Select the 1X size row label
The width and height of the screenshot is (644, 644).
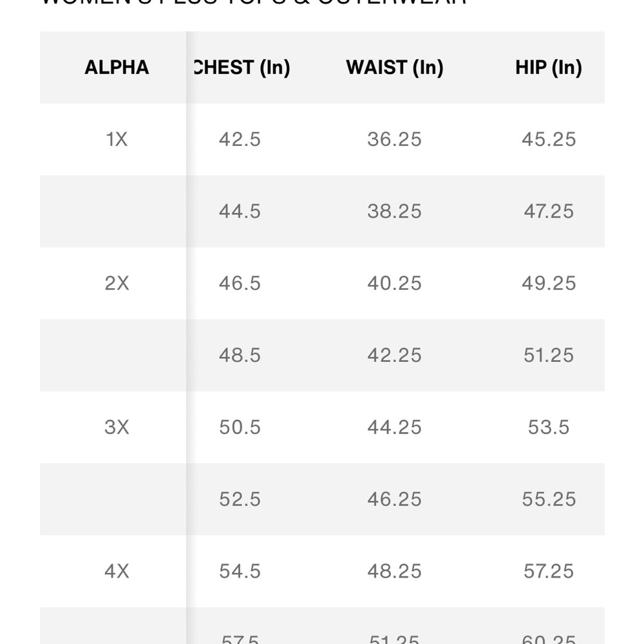pos(117,139)
